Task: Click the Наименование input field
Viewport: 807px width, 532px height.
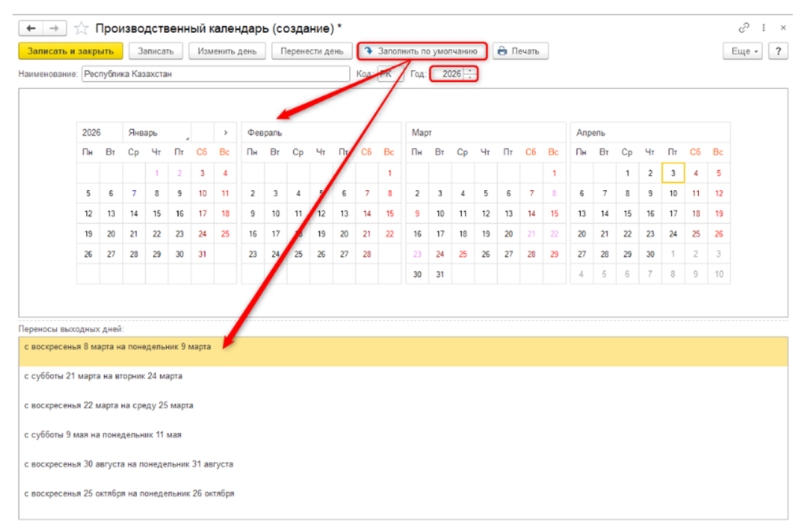Action: click(x=215, y=74)
